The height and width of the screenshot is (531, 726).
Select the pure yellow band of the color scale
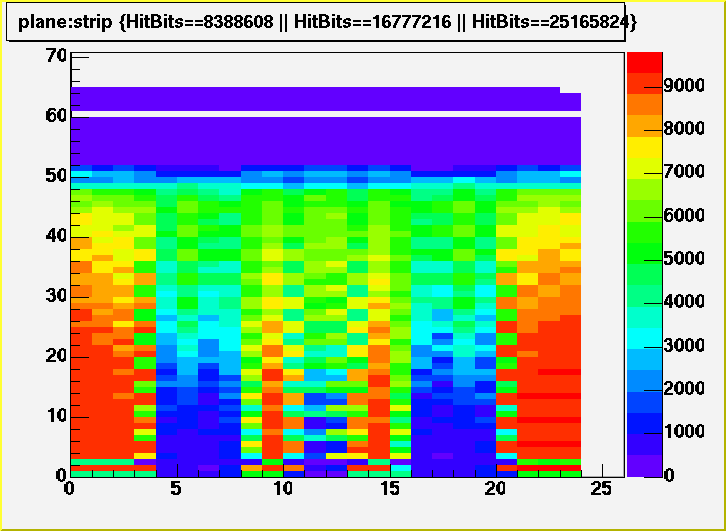[x=645, y=147]
